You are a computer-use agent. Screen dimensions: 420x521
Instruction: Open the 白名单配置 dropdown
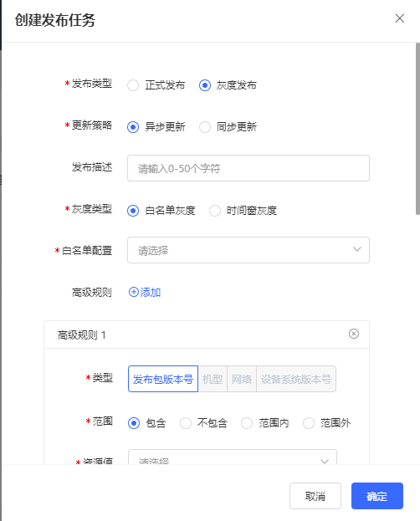click(248, 250)
